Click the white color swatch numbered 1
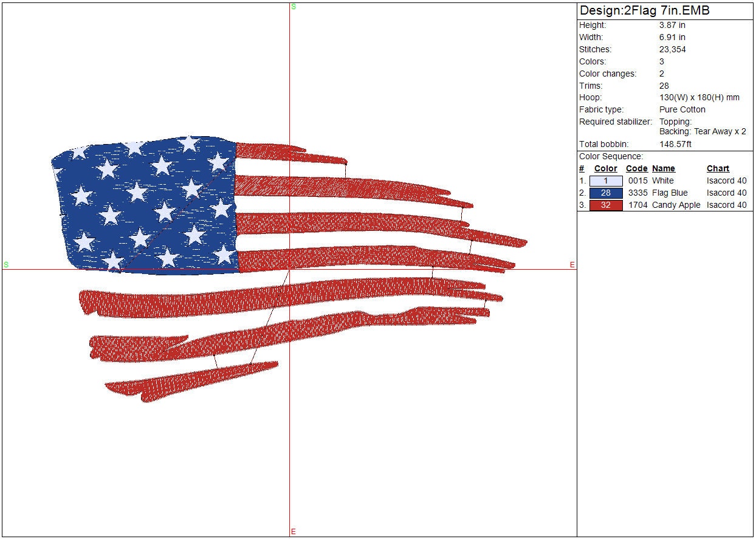The height and width of the screenshot is (539, 756). (x=606, y=181)
